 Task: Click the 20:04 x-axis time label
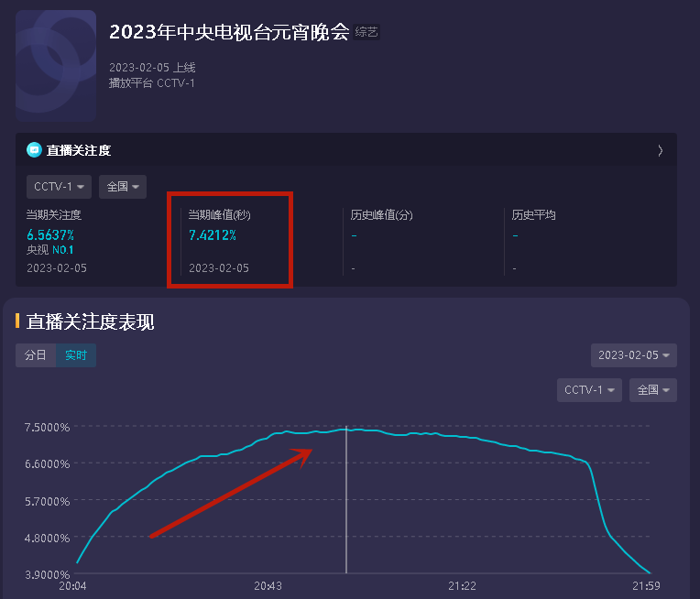(x=72, y=585)
